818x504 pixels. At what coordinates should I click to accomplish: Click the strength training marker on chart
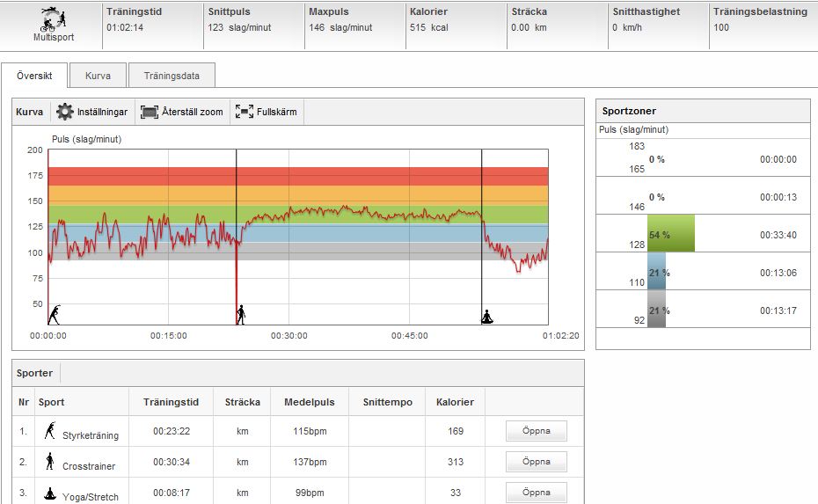(x=55, y=314)
